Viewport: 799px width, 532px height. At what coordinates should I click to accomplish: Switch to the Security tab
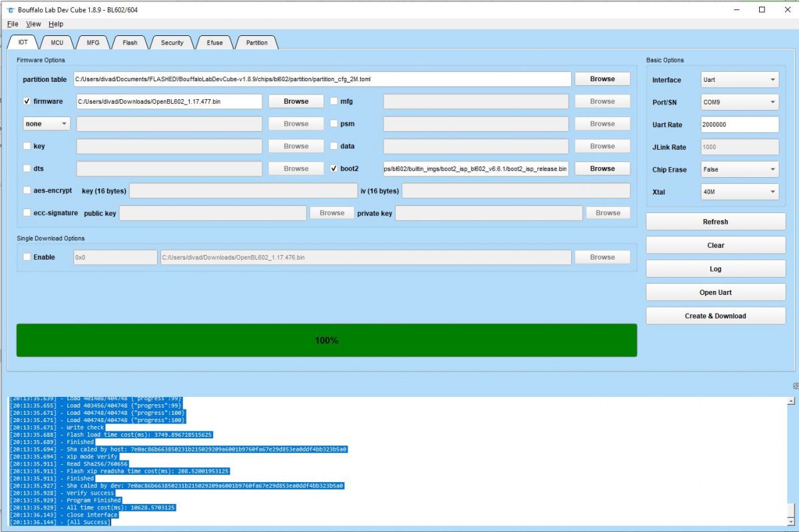click(x=172, y=43)
